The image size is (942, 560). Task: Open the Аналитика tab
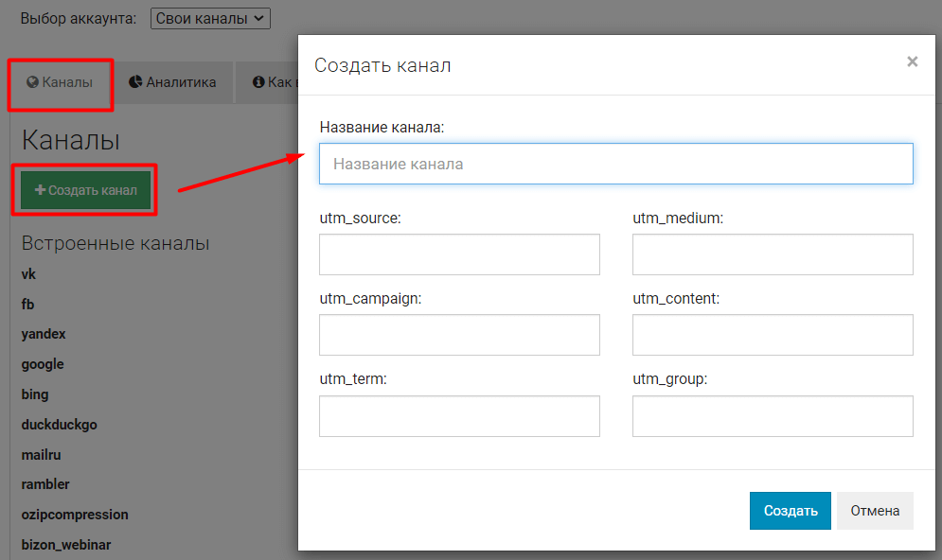pos(172,82)
